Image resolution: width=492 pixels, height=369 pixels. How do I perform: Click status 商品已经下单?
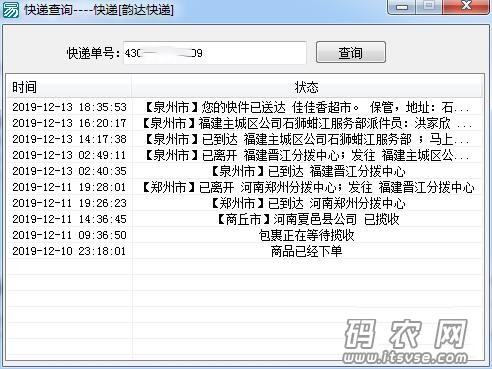307,251
